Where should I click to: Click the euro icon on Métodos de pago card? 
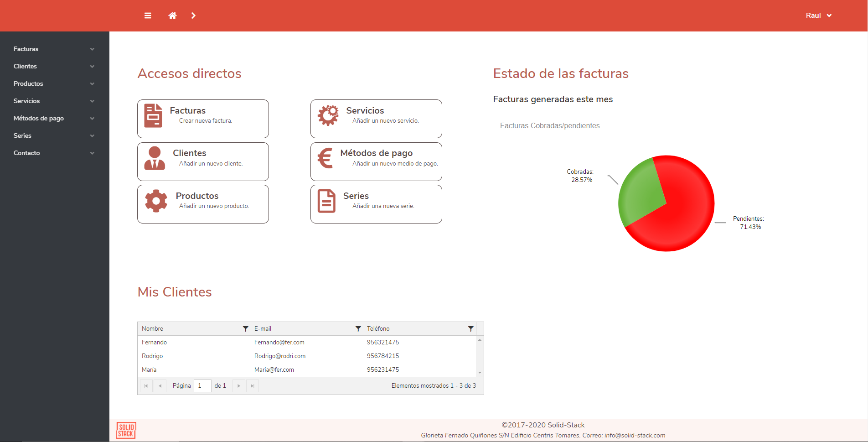[x=325, y=158]
